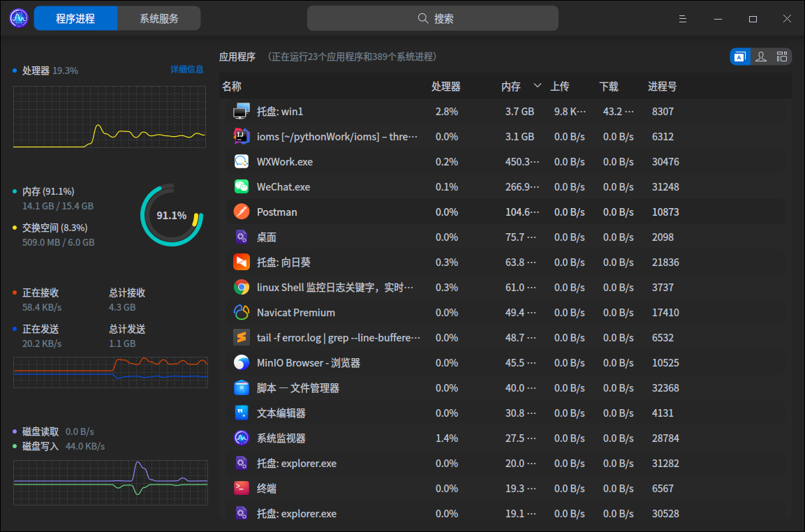
Task: Click the 总计发送 label
Action: click(x=127, y=329)
